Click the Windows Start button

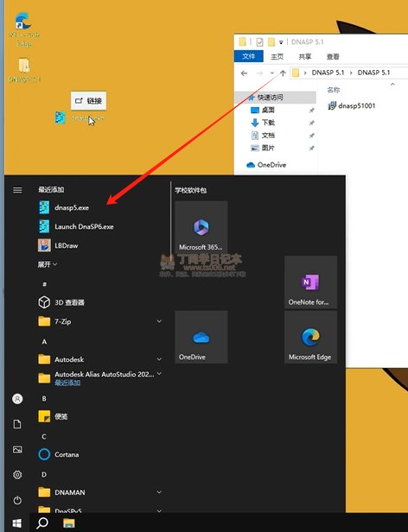[x=16, y=522]
